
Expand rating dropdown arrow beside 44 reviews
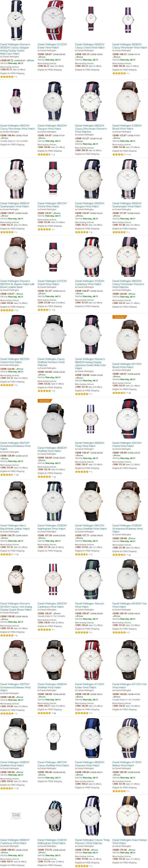(x=52, y=714)
